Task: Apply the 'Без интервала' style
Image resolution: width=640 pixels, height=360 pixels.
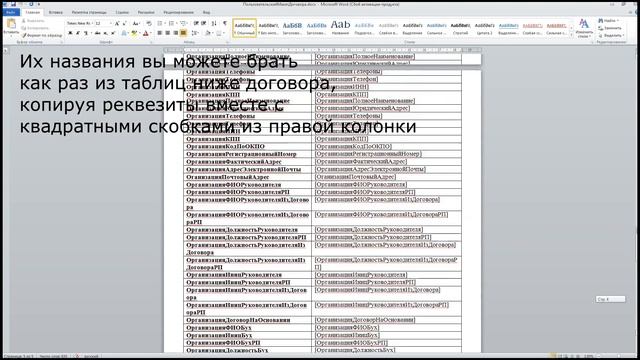Action: (x=268, y=28)
